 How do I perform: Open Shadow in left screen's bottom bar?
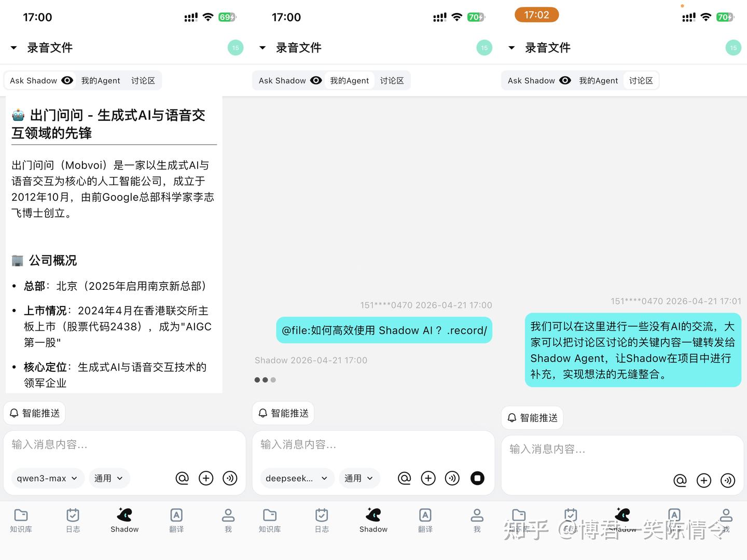pos(125,520)
